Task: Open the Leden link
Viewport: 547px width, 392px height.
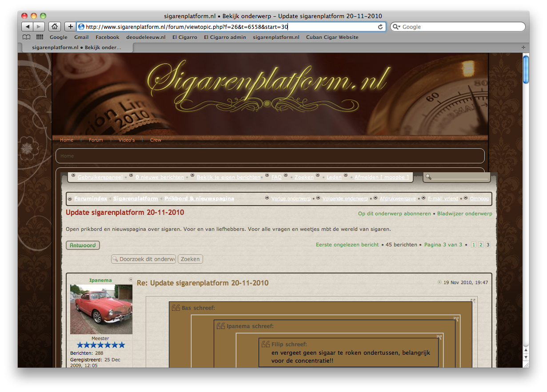Action: pos(334,177)
